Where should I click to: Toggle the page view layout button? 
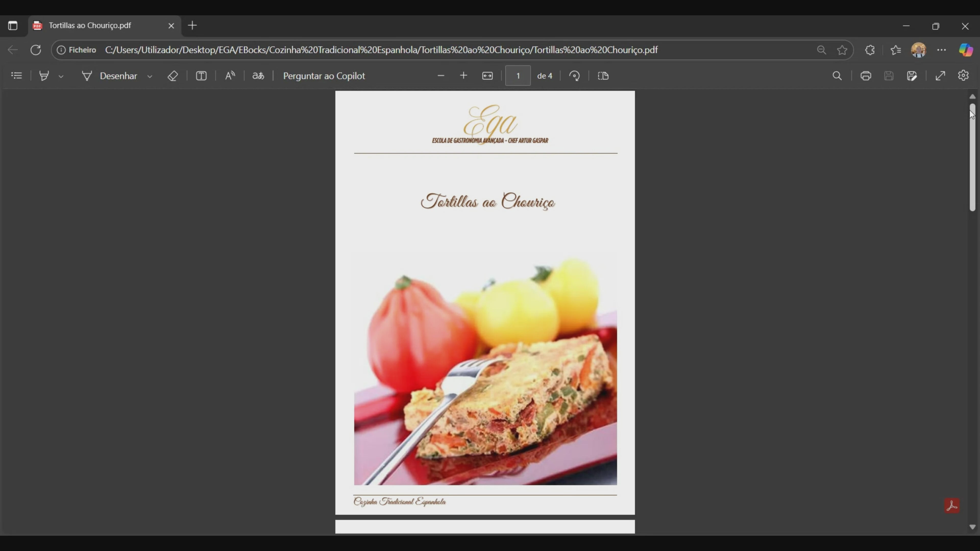(603, 76)
